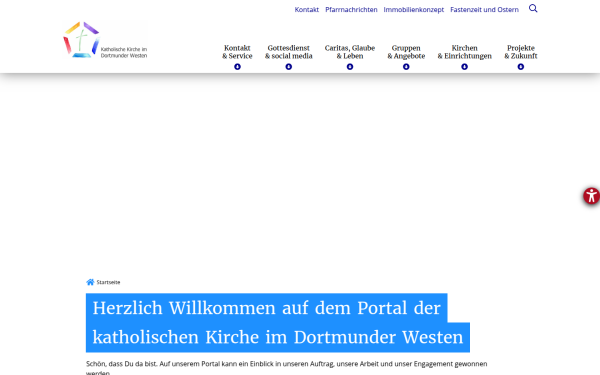
Task: Open Kirchen & Einrichtungen menu label
Action: coord(465,52)
